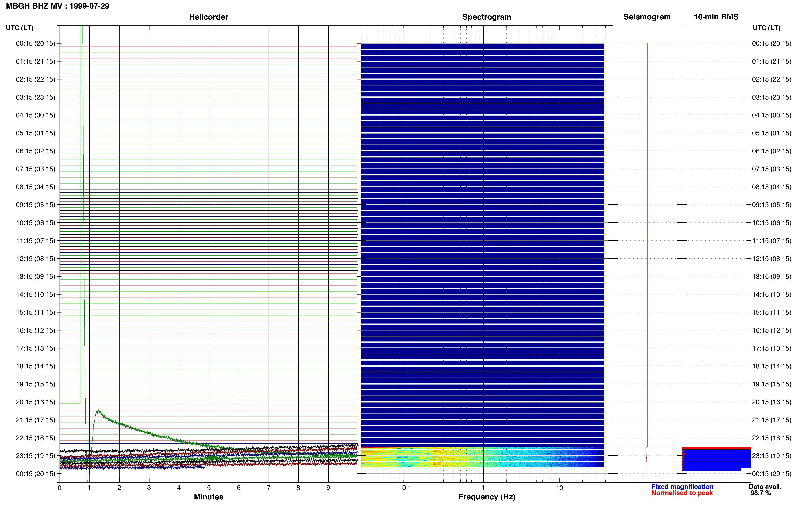Click the 'Normalised to peak' legend text
The width and height of the screenshot is (812, 508).
pos(682,493)
